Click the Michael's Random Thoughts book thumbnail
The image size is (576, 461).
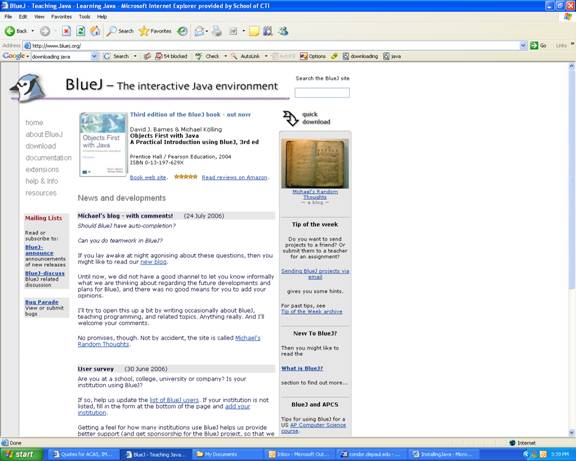click(315, 163)
